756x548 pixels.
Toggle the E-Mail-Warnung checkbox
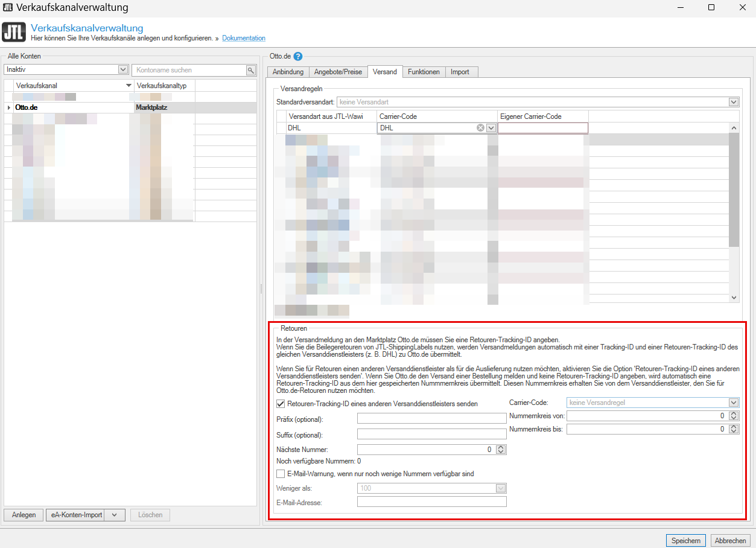(x=280, y=474)
